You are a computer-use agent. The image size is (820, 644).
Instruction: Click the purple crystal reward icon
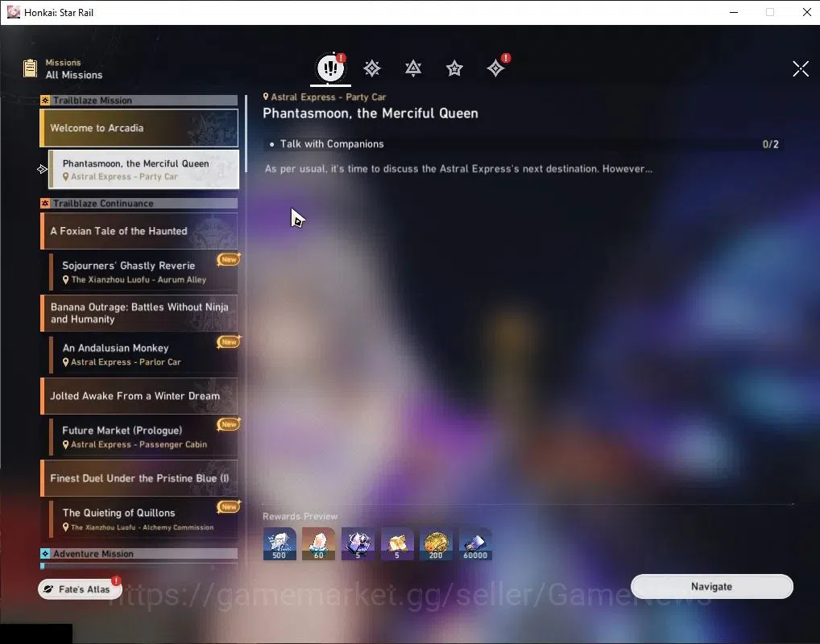point(358,543)
